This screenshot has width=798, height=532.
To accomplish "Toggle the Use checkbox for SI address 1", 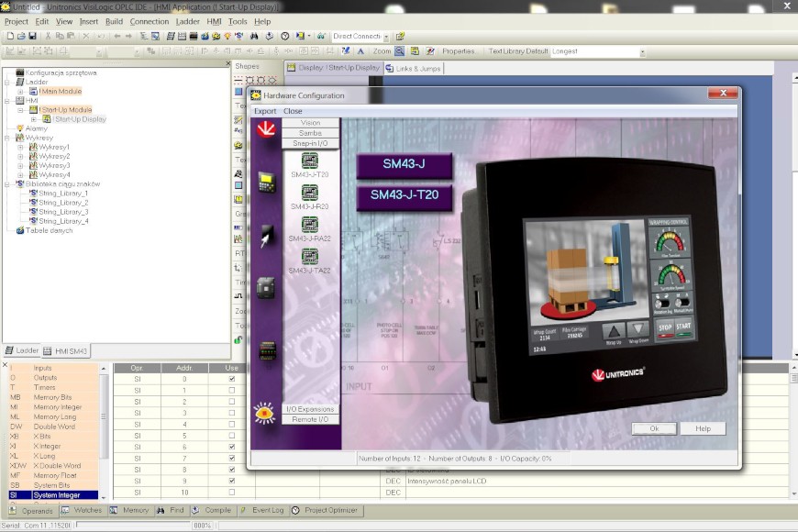I will pos(231,391).
